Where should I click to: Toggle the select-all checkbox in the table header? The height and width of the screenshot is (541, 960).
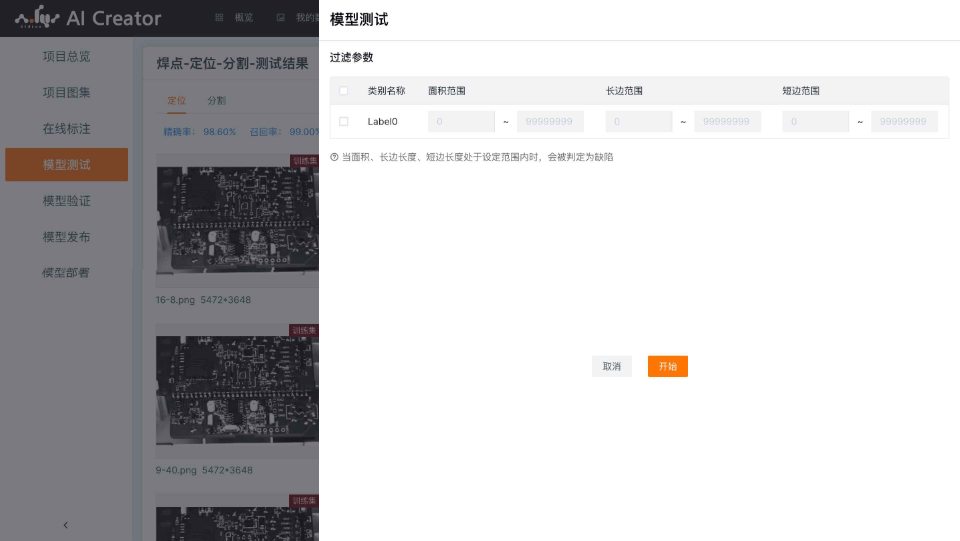pos(344,91)
